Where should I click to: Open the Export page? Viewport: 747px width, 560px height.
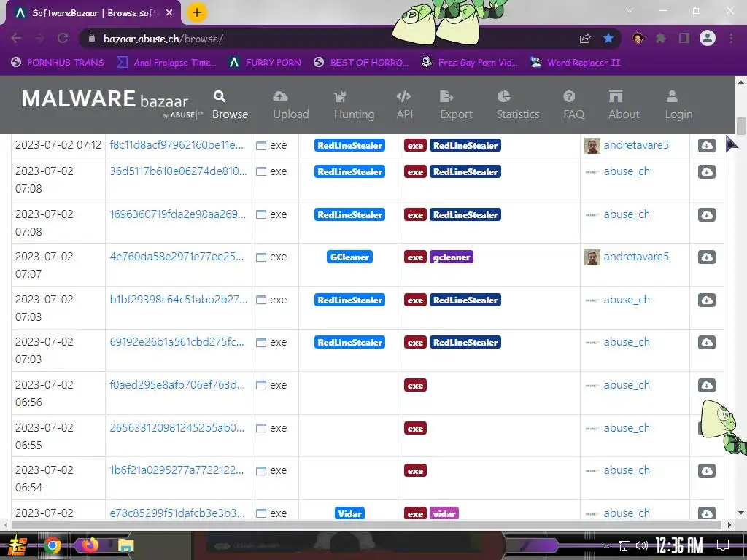click(456, 105)
